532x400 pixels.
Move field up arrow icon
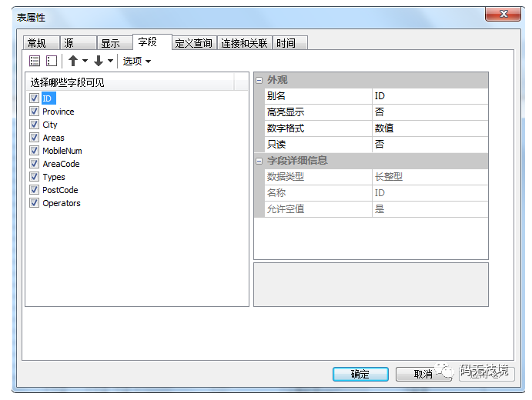[73, 61]
